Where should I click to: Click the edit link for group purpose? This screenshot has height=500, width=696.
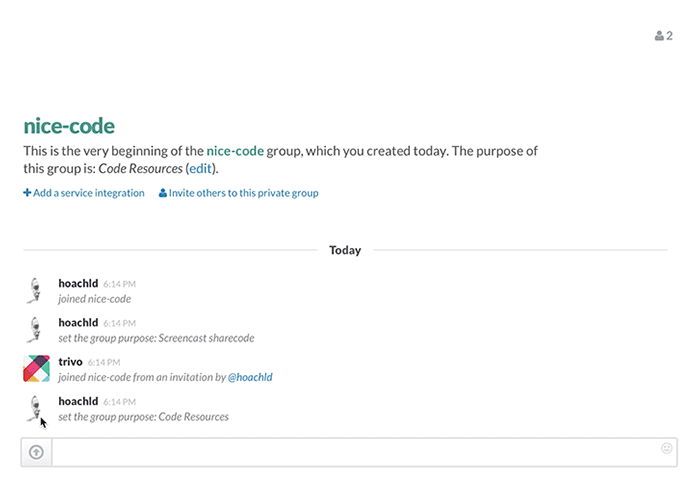pyautogui.click(x=200, y=169)
